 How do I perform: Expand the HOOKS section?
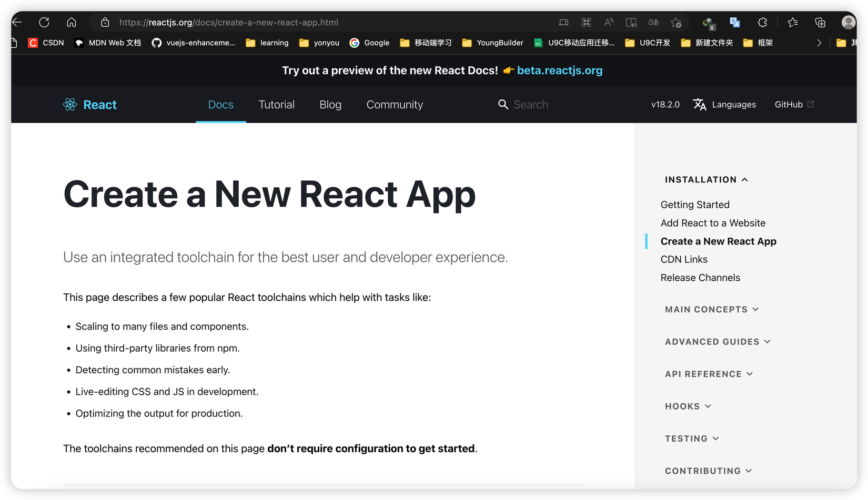coord(688,406)
